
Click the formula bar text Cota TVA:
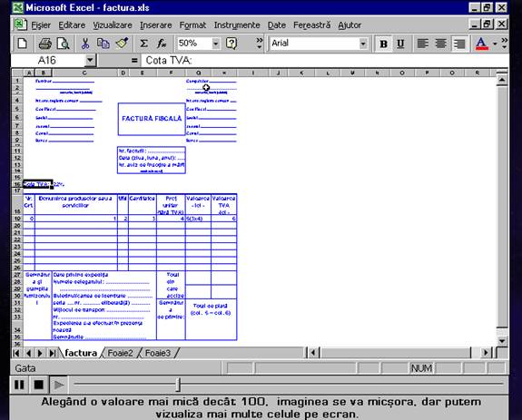click(x=169, y=61)
